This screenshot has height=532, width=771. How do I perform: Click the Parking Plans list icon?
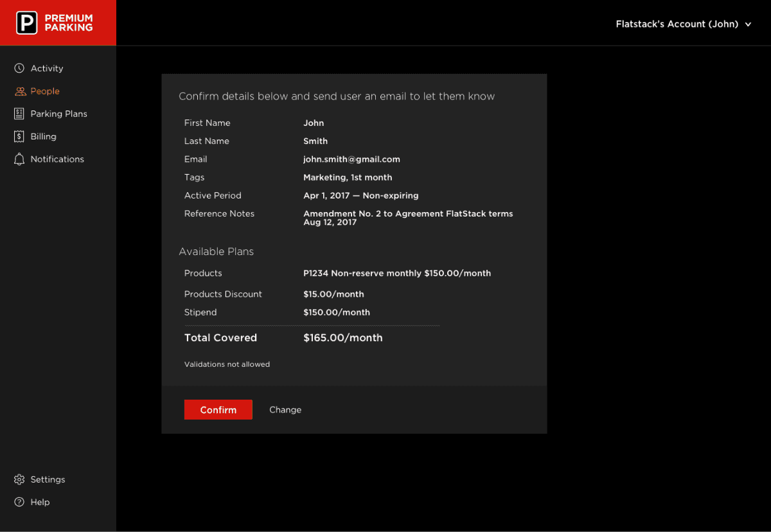point(19,114)
